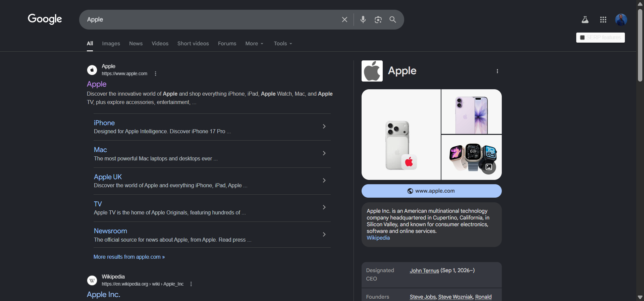Click in the Apple search input field
Screen dimensions: 644x301
[x=211, y=19]
